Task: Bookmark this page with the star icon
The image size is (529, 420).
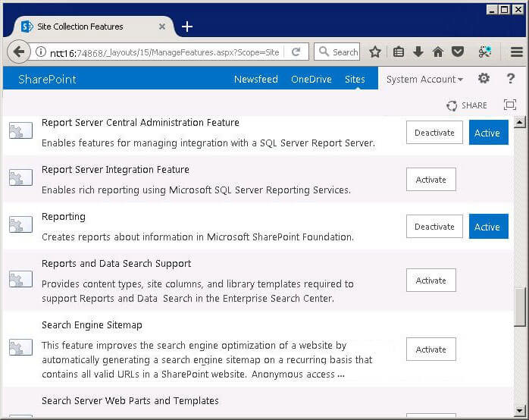Action: [x=375, y=52]
